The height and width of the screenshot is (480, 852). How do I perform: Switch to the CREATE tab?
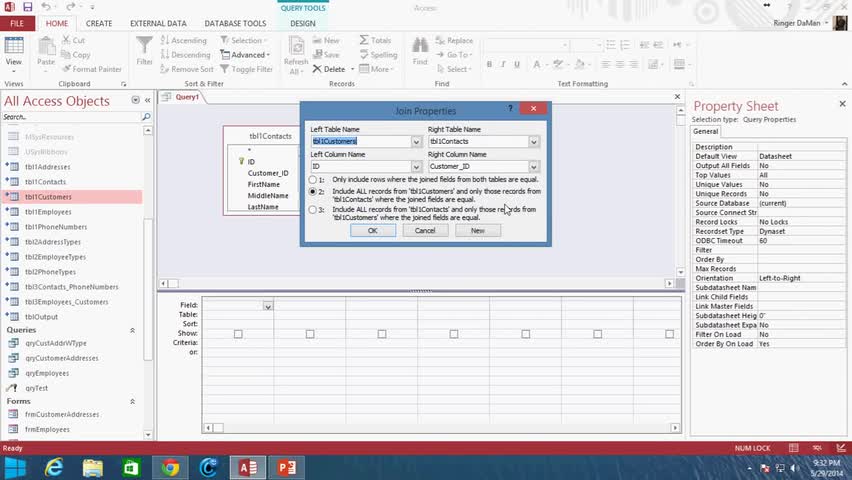99,23
